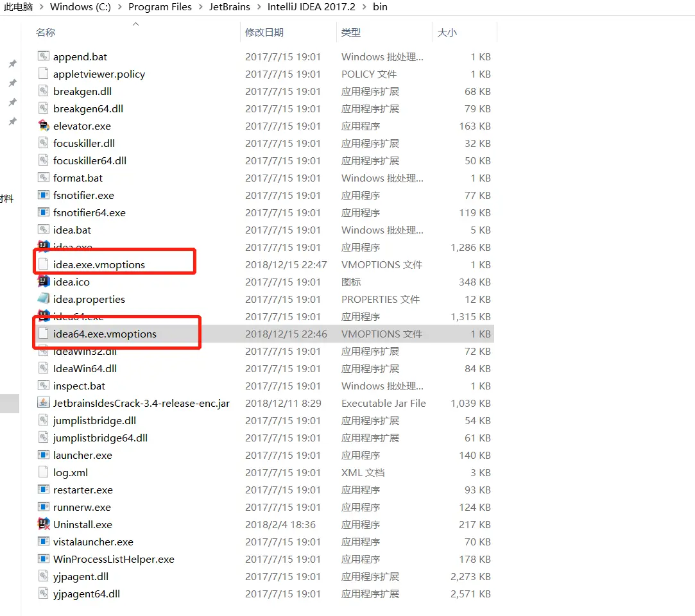Viewport: 695px width, 616px height.
Task: Expand the chevron after Windows (C:) in path
Action: click(119, 7)
